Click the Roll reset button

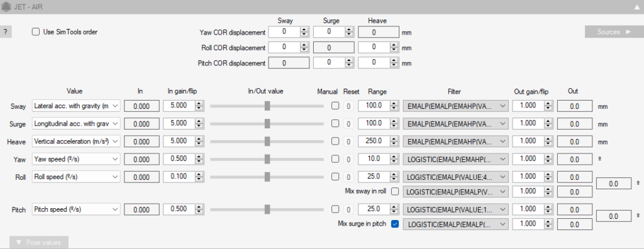pos(348,177)
